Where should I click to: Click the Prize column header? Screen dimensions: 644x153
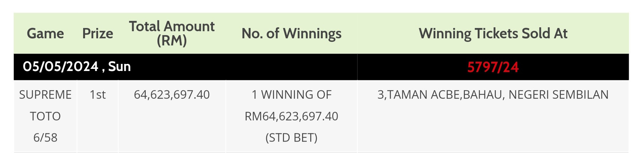point(98,33)
